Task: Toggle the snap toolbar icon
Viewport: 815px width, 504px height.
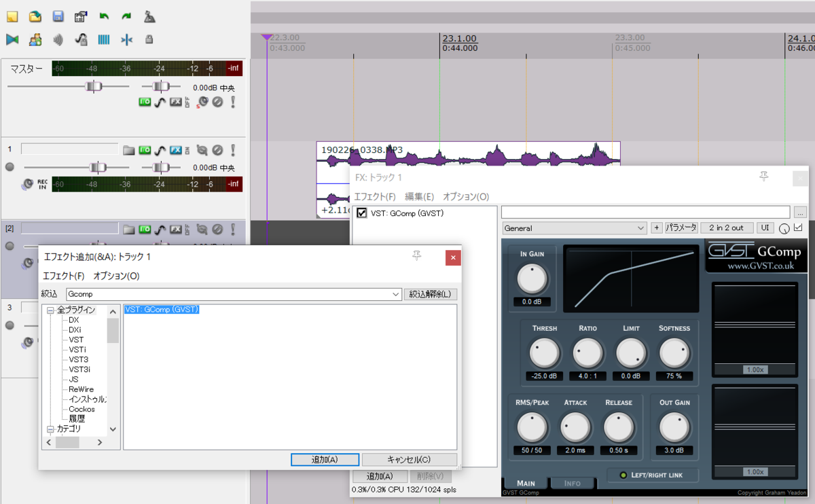Action: point(126,39)
